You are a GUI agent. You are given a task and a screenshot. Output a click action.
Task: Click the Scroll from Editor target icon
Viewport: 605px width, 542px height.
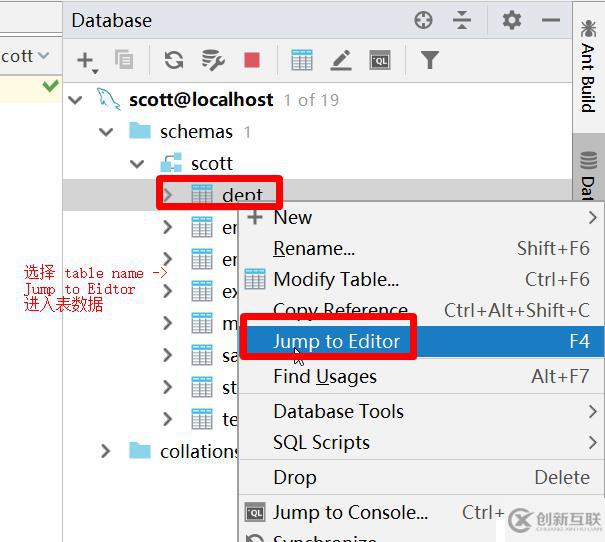click(423, 20)
